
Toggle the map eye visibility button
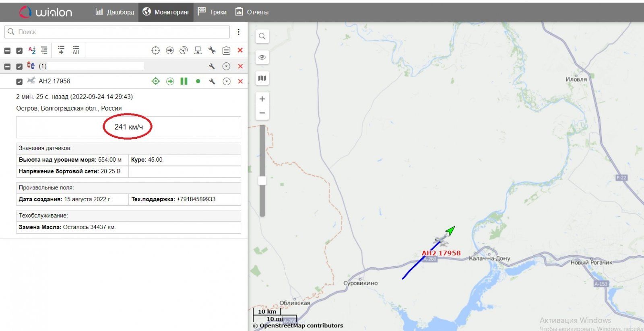pyautogui.click(x=262, y=57)
